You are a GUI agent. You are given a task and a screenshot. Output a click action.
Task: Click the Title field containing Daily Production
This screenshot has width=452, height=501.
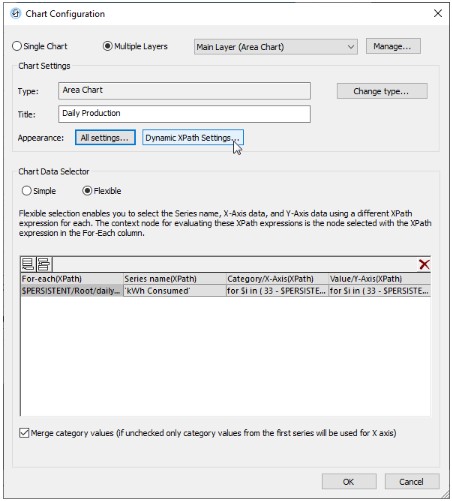click(x=184, y=114)
